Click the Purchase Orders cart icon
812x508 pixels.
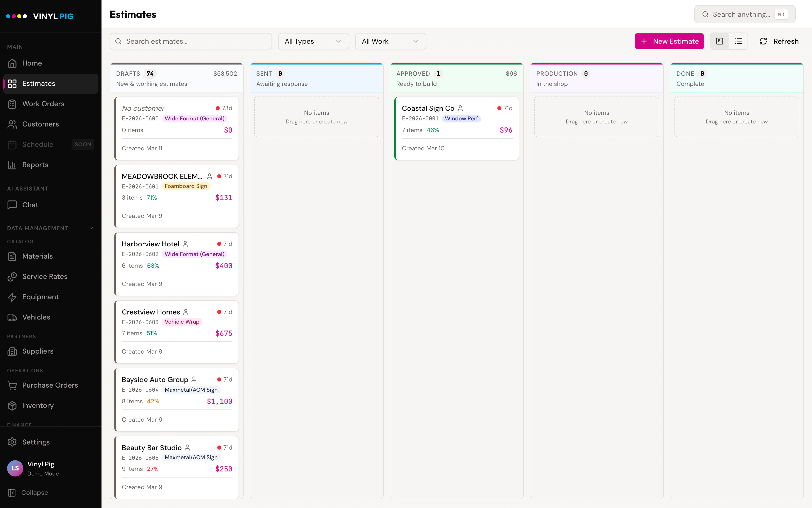point(12,385)
